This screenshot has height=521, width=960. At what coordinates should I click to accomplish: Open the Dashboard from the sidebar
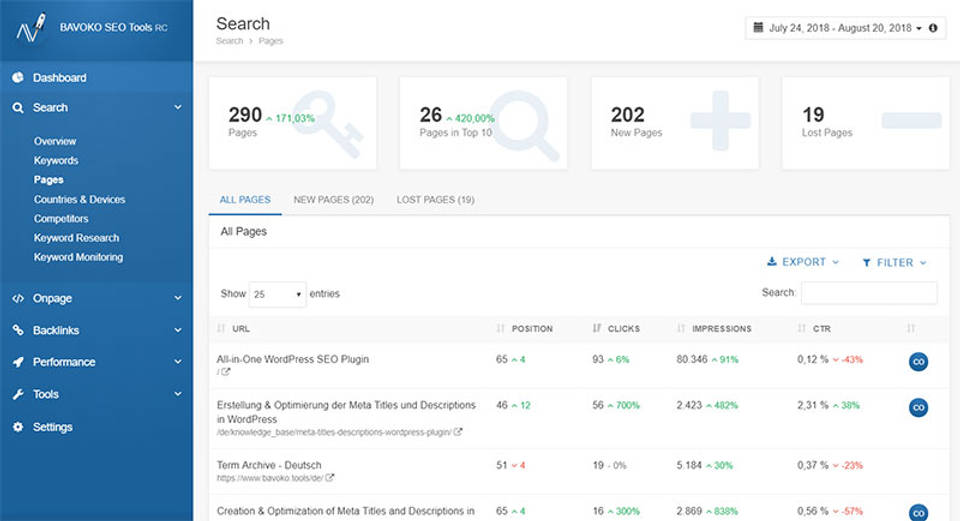59,78
